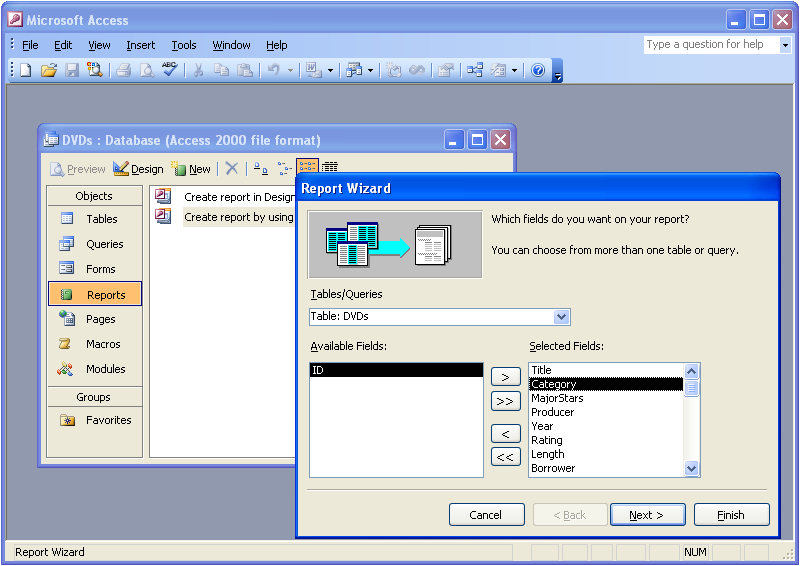The width and height of the screenshot is (800, 566).
Task: Click the Code toolbar icon
Action: (x=394, y=70)
